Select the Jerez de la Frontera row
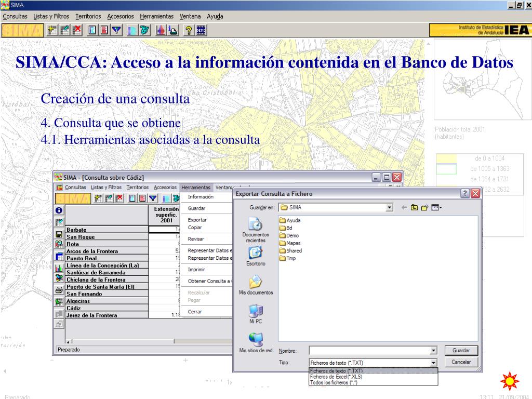This screenshot has width=532, height=399. coord(107,315)
